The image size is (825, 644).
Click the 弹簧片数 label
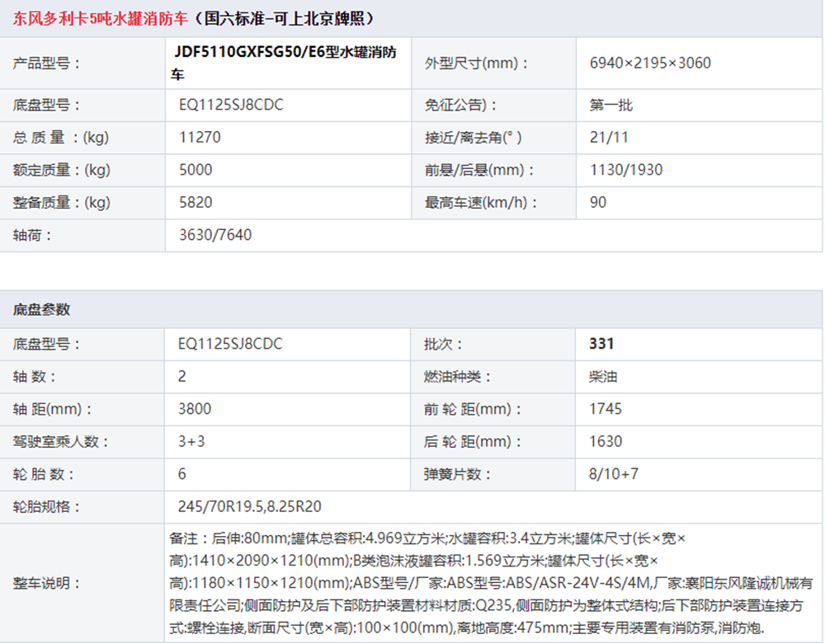tap(457, 475)
